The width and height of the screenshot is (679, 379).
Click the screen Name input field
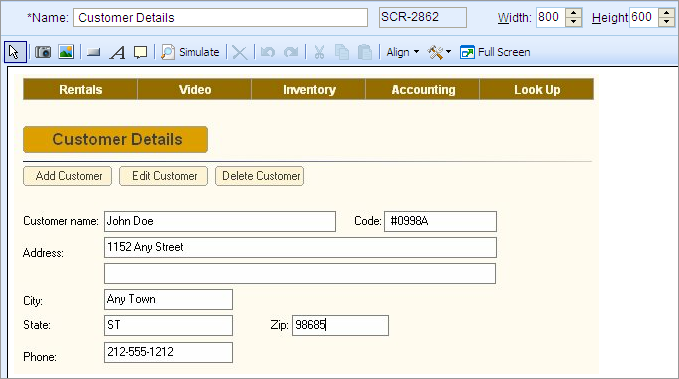220,18
